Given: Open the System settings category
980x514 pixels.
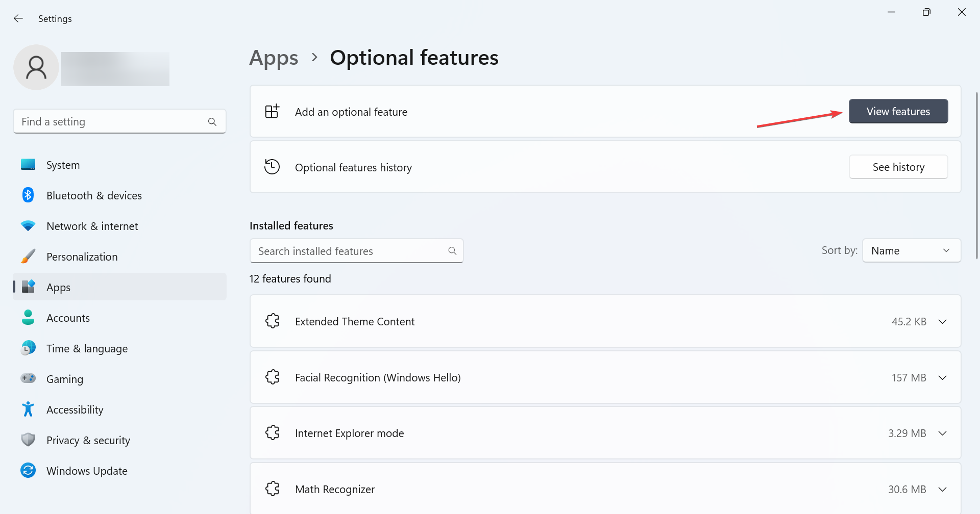Looking at the screenshot, I should (x=63, y=165).
